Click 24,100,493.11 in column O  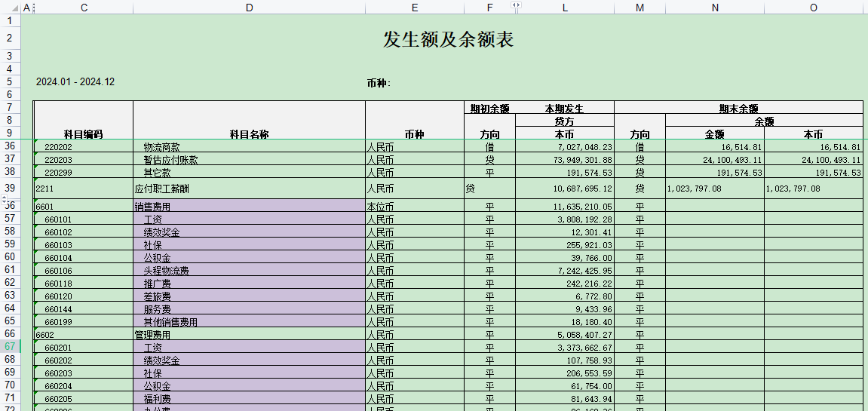tap(832, 160)
